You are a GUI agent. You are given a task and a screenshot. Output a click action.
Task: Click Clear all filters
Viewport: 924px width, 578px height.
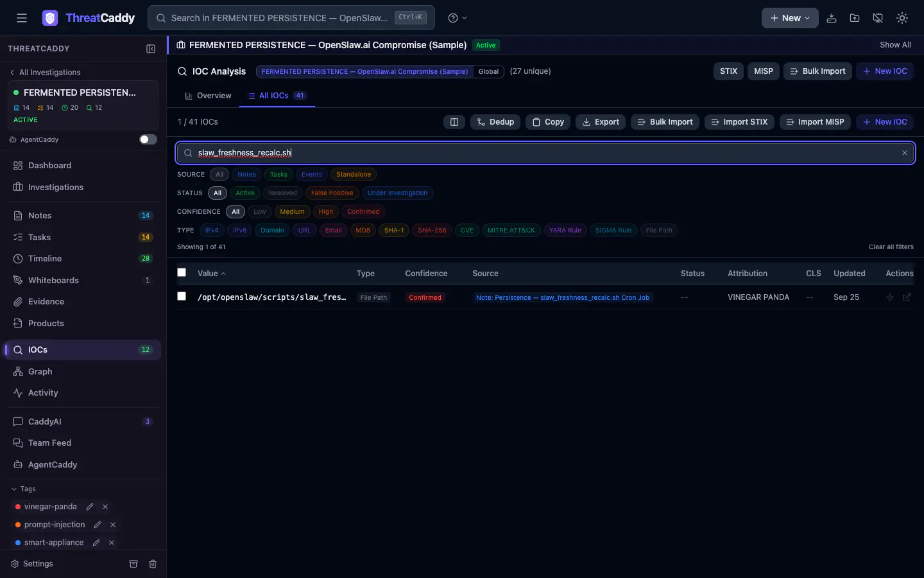pos(891,247)
